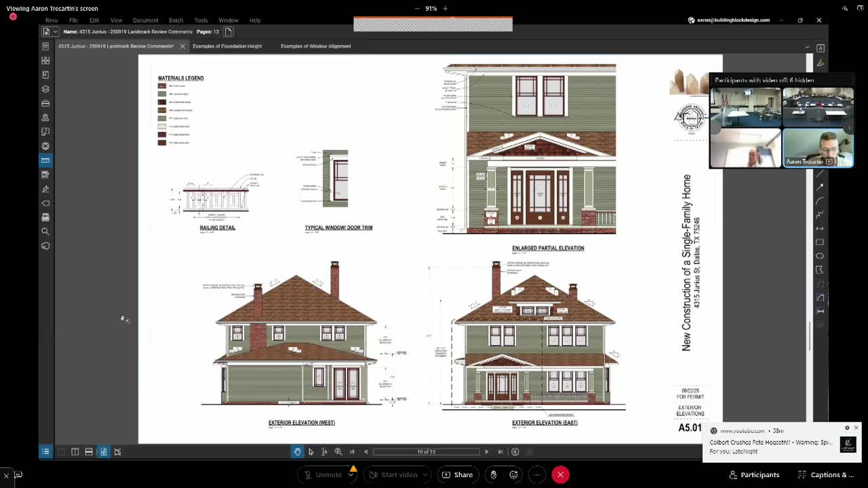Open the Search panel magnifier icon
Screen dimensions: 868x488
[45, 232]
